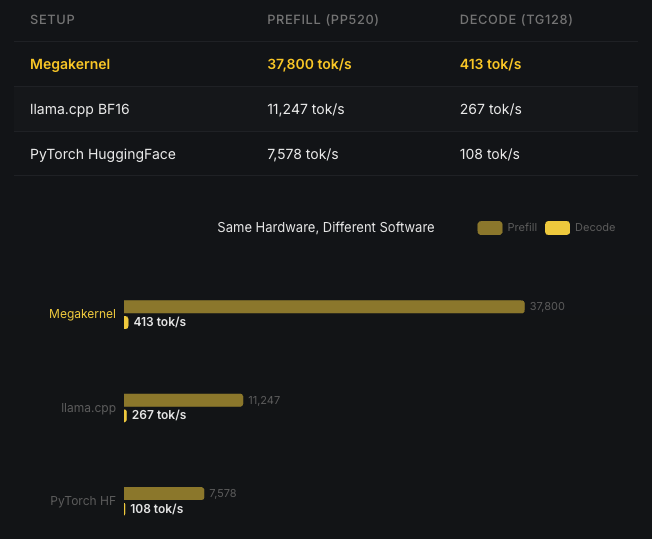Click the Prefill legend text label
Viewport: 652px width, 539px height.
(x=522, y=228)
